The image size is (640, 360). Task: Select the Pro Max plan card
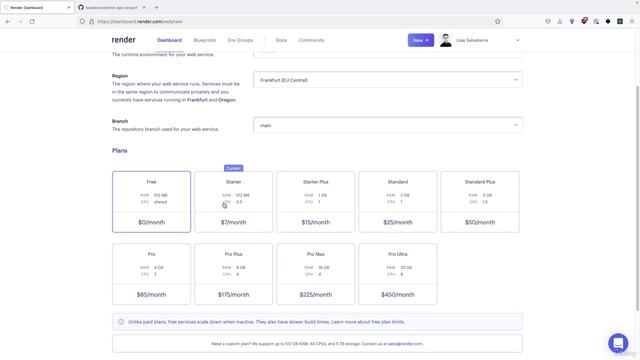pyautogui.click(x=316, y=274)
